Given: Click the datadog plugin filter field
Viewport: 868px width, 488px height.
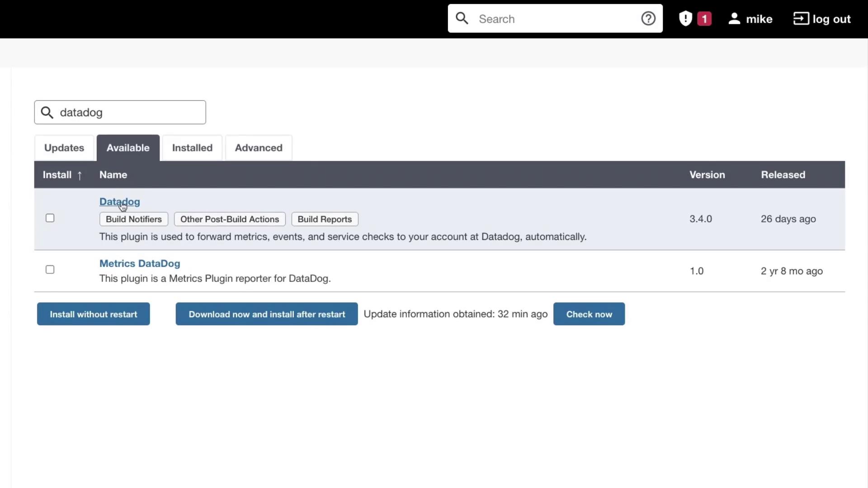Looking at the screenshot, I should click(129, 113).
